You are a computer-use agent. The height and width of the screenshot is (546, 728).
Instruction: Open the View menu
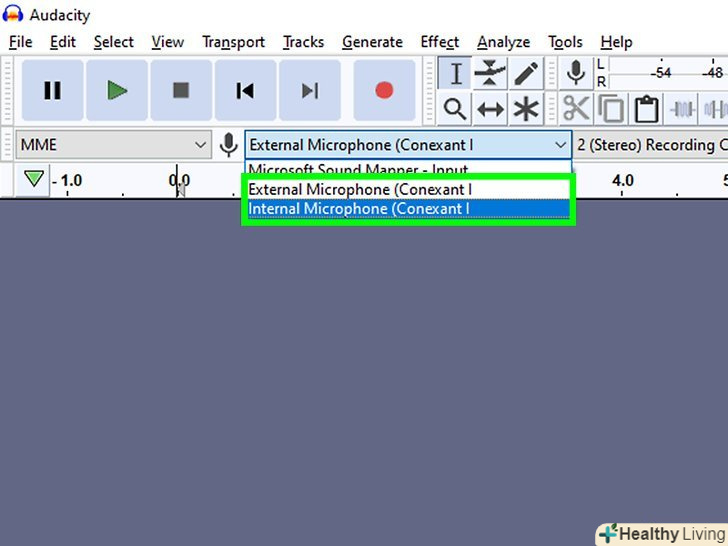click(x=168, y=42)
